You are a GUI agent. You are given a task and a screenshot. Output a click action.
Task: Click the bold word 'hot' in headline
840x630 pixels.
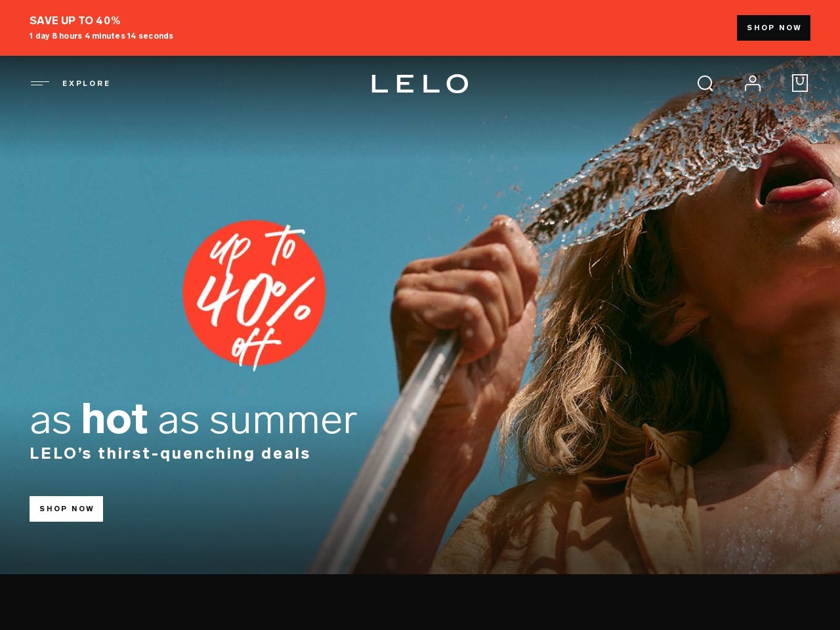[x=114, y=419]
